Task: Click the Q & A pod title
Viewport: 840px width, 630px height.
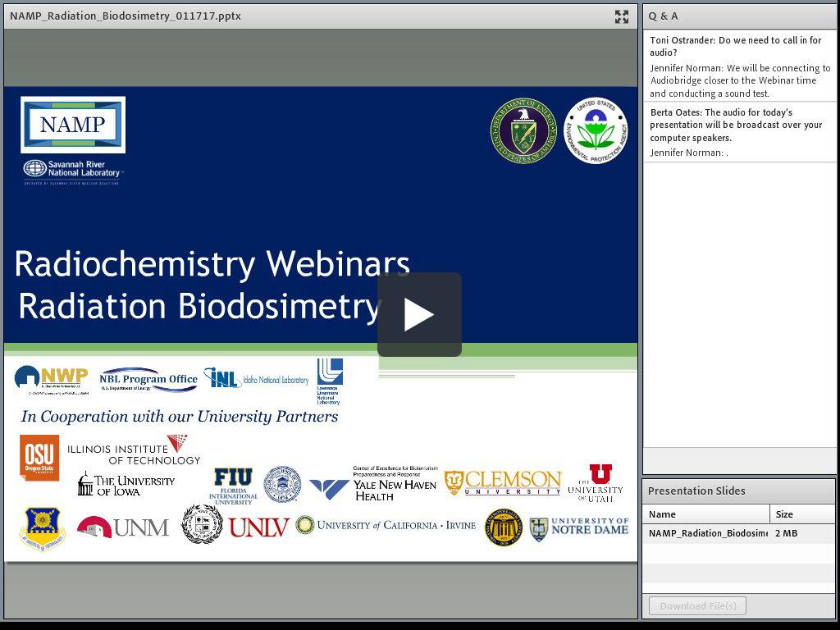Action: click(x=663, y=16)
